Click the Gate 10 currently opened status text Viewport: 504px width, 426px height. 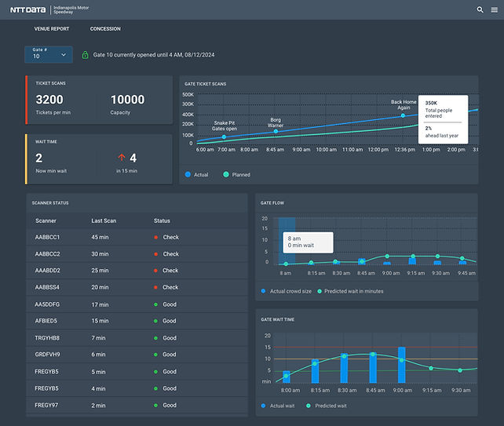154,55
